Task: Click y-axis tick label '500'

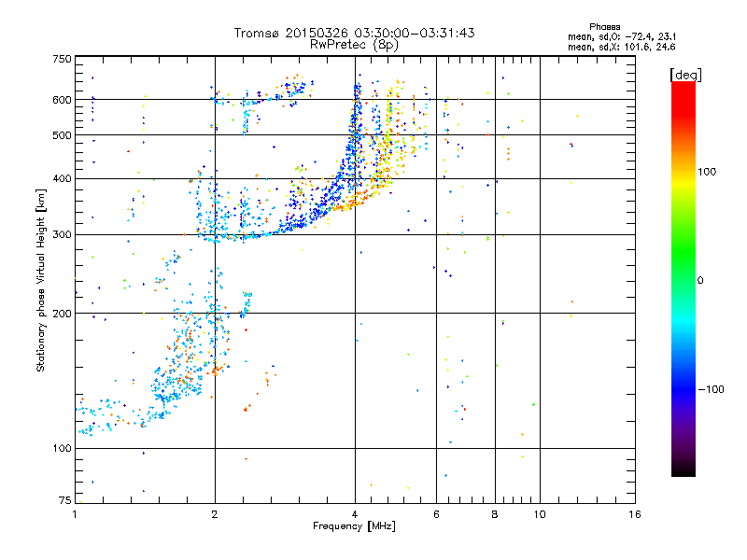Action: (62, 135)
